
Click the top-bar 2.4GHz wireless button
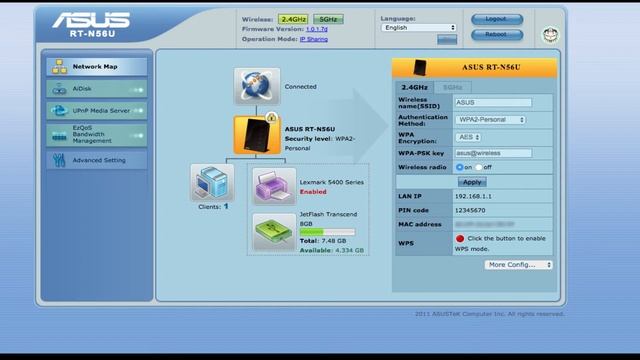tap(293, 19)
